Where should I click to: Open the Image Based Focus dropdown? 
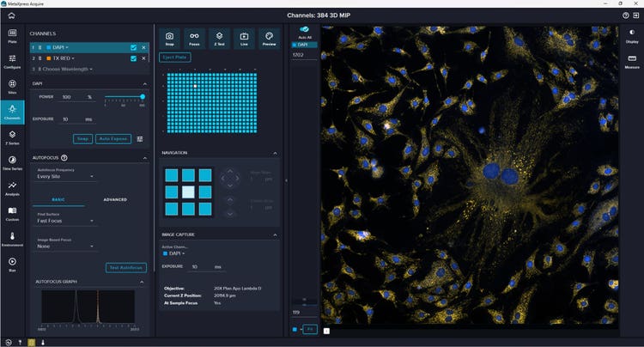pyautogui.click(x=65, y=247)
